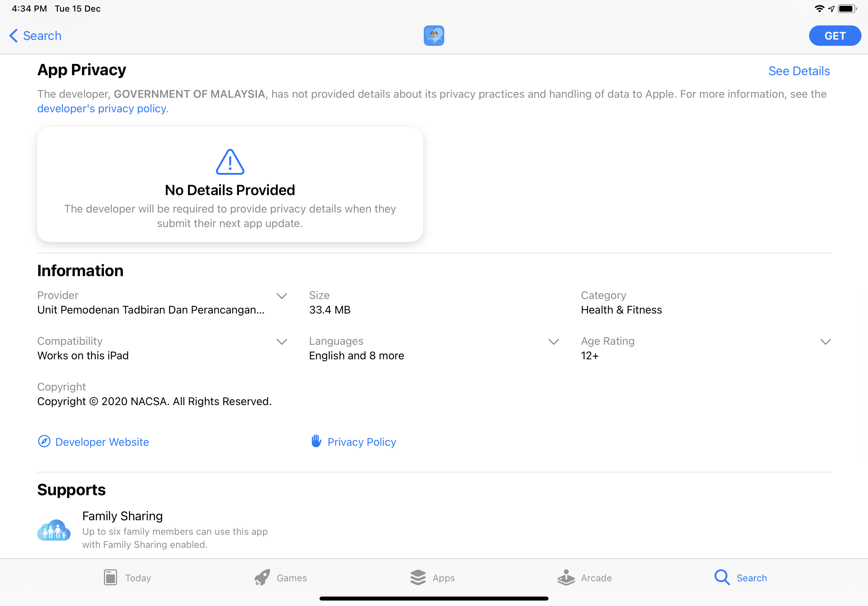868x606 pixels.
Task: Expand the Age Rating chevron
Action: coord(825,342)
